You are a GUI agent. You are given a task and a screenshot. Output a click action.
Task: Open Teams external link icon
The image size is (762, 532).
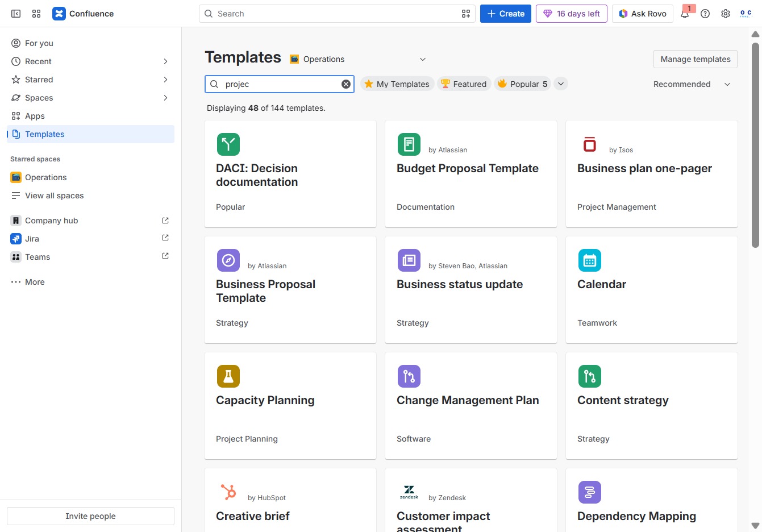[x=165, y=256]
